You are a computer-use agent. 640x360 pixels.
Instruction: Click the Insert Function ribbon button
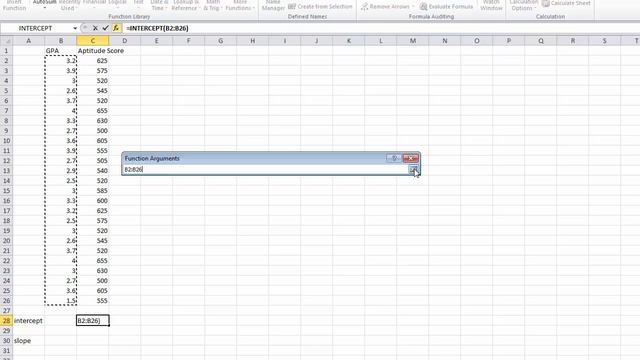tap(14, 5)
